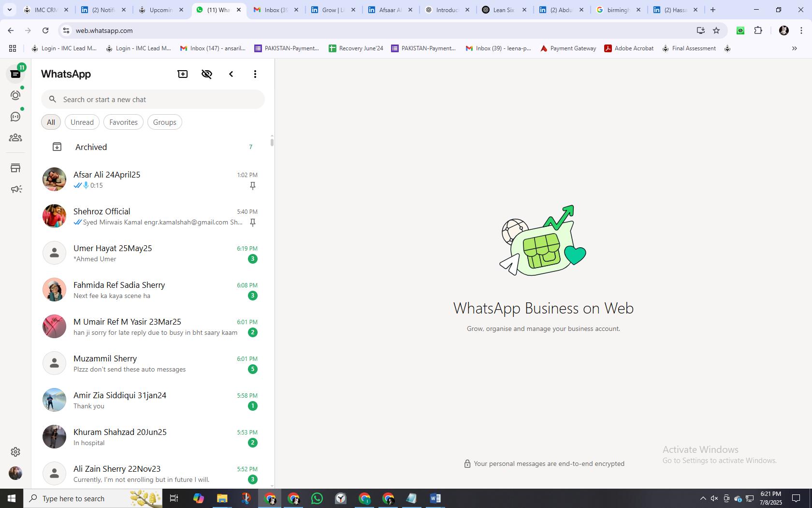Open the Channels icon in sidebar
812x508 pixels.
click(15, 117)
